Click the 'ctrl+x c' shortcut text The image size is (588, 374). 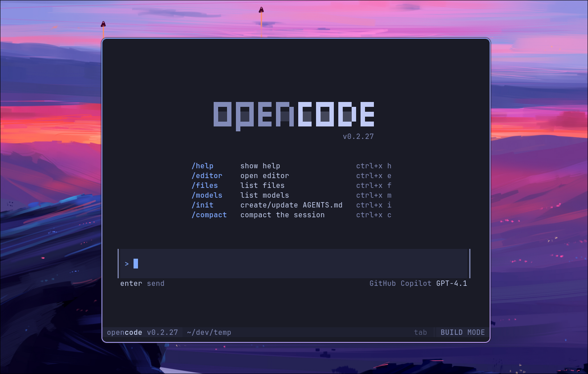point(374,215)
